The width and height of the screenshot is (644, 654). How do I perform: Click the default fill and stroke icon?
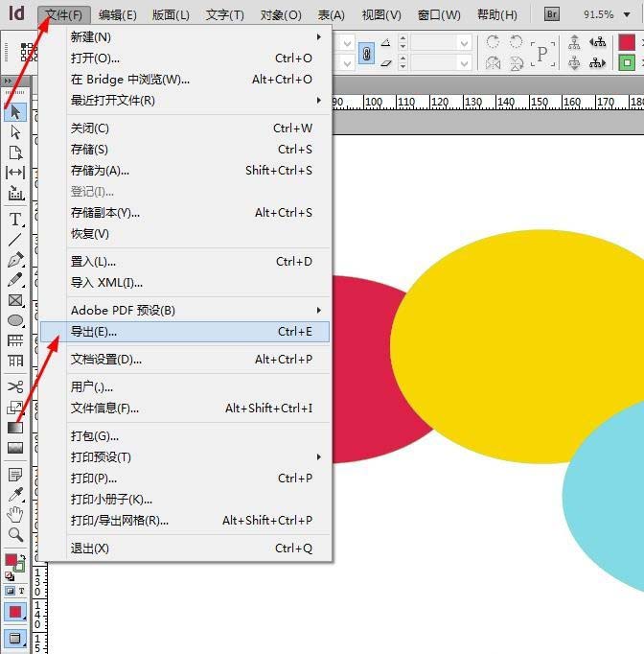tap(10, 576)
